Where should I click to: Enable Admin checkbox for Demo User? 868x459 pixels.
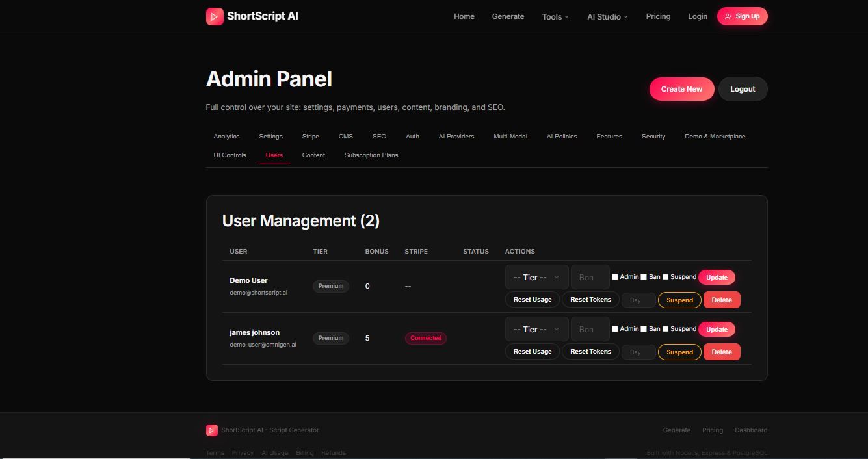pos(615,277)
